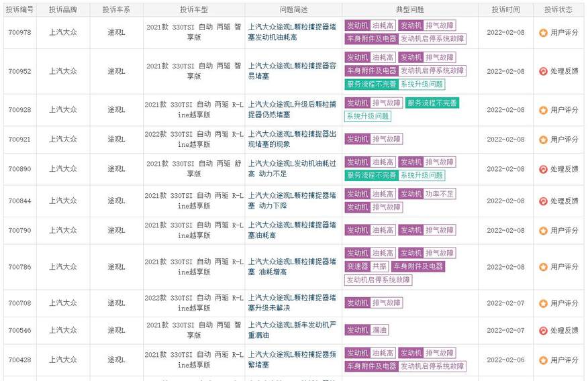Click the 共振 tag in row 700786

tap(379, 266)
